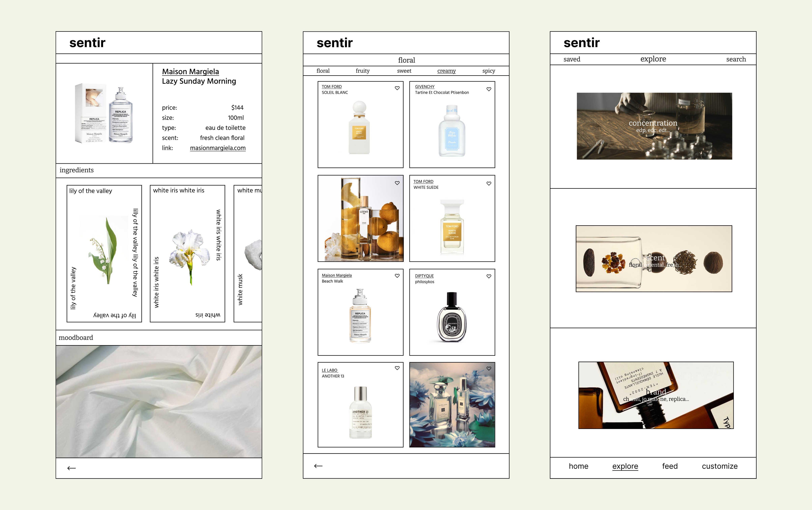Go to feed in bottom navigation
812x510 pixels.
(x=669, y=466)
